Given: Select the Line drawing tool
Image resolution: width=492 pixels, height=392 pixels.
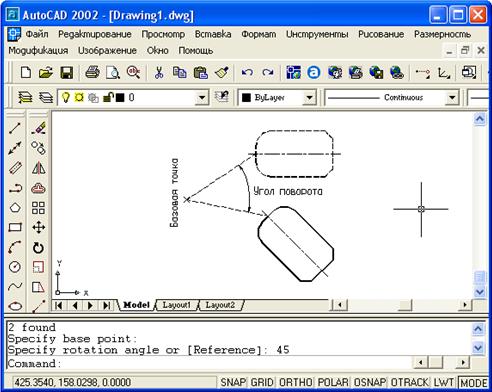Looking at the screenshot, I should coord(15,128).
